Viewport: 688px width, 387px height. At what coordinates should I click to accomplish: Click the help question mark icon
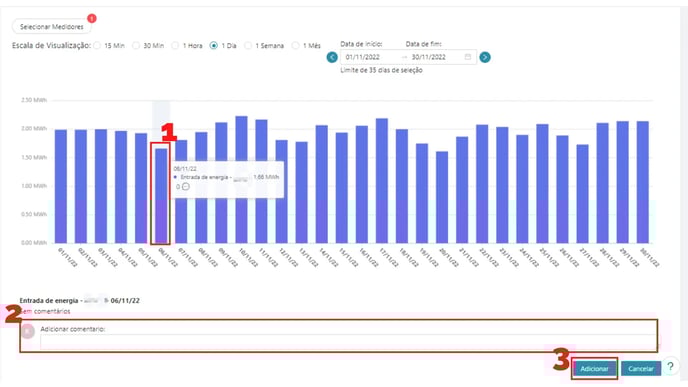pos(670,366)
